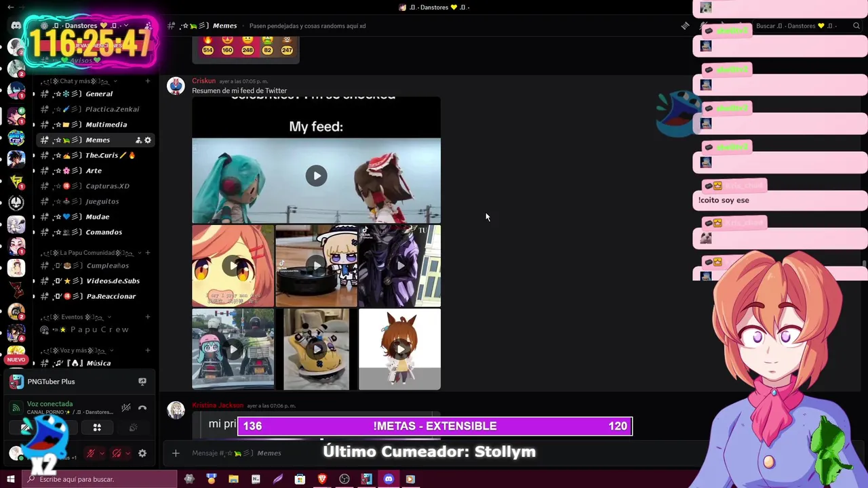Collapse the Eventos category

pyautogui.click(x=76, y=317)
